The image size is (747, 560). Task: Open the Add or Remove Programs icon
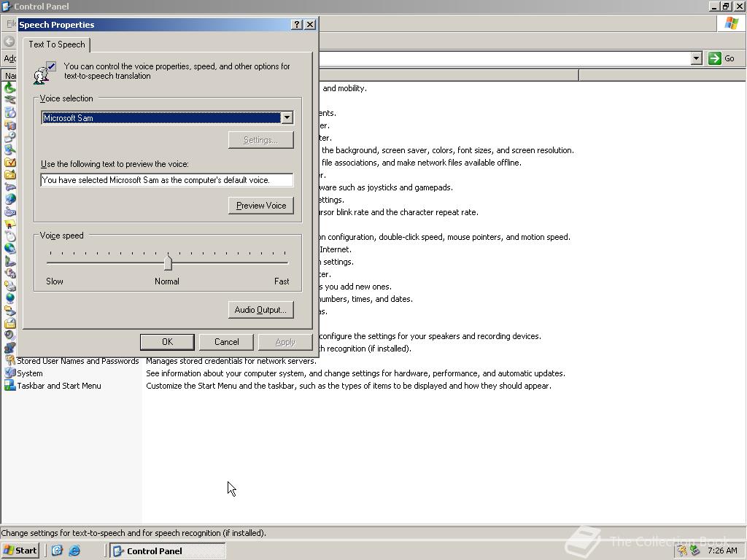(x=10, y=113)
